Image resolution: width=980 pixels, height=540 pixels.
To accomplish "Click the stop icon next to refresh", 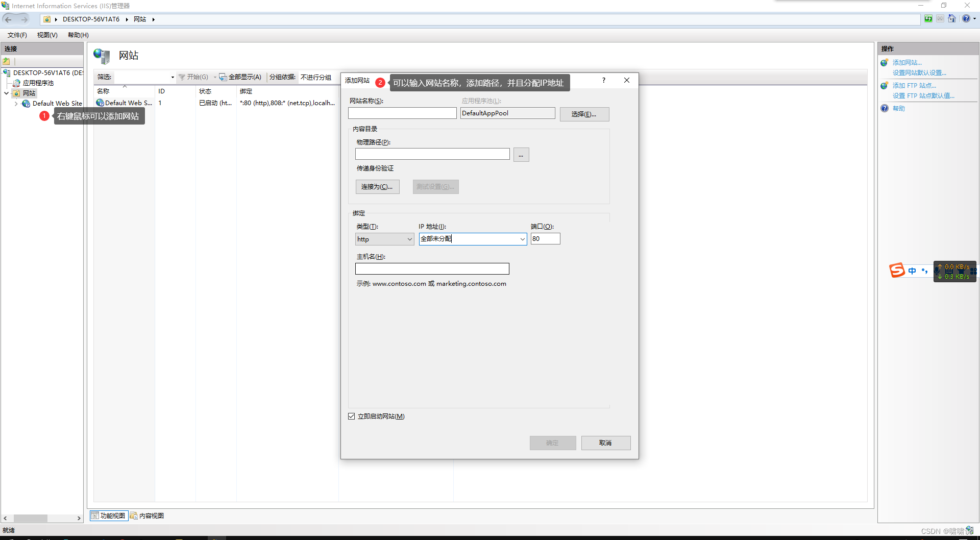I will tap(940, 19).
